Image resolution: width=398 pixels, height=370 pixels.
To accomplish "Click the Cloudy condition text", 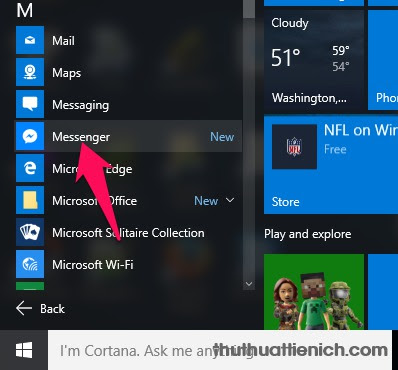I will tap(290, 23).
